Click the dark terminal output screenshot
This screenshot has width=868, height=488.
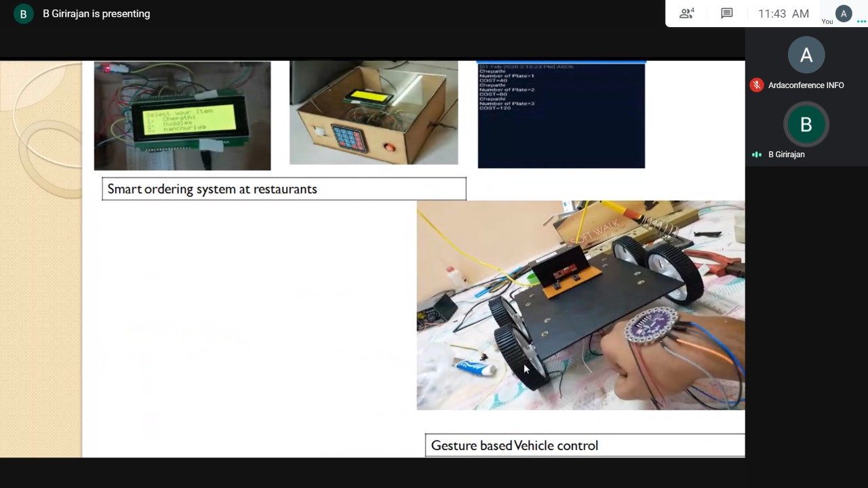coord(561,115)
